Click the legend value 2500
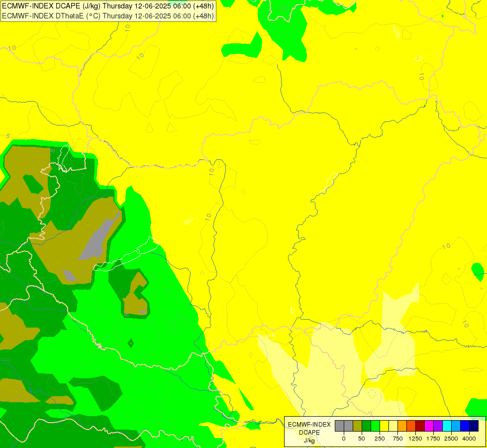This screenshot has height=448, width=487. [451, 439]
